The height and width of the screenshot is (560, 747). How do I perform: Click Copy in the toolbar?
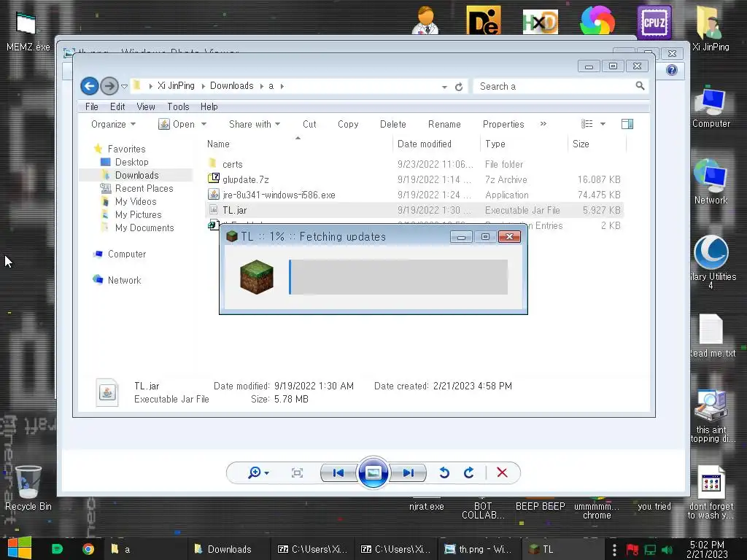click(348, 124)
